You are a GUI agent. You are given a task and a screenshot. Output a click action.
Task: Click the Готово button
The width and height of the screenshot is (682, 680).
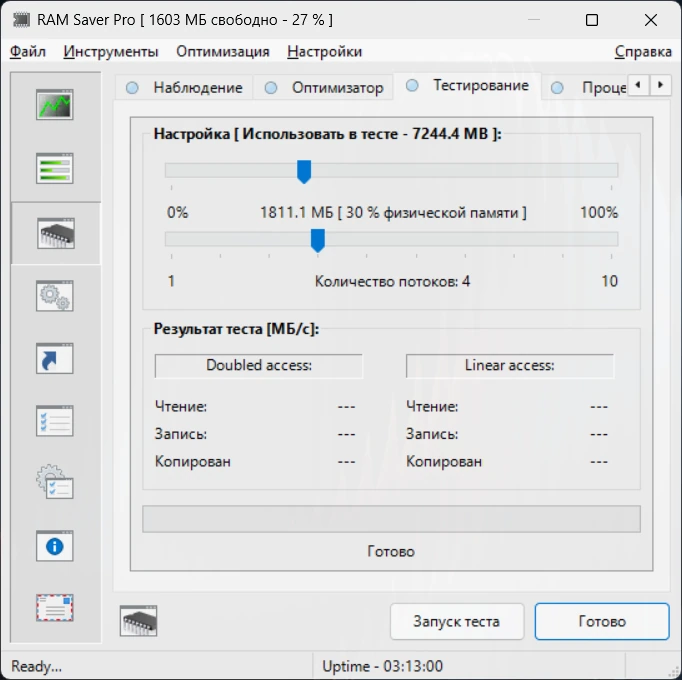[602, 621]
